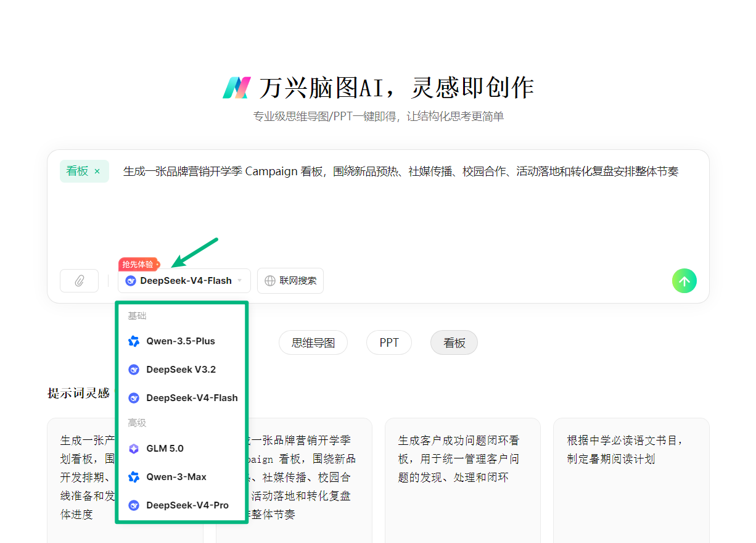Open the 生成客户成功问题闭环看板 prompt card
The width and height of the screenshot is (756, 543).
(462, 481)
